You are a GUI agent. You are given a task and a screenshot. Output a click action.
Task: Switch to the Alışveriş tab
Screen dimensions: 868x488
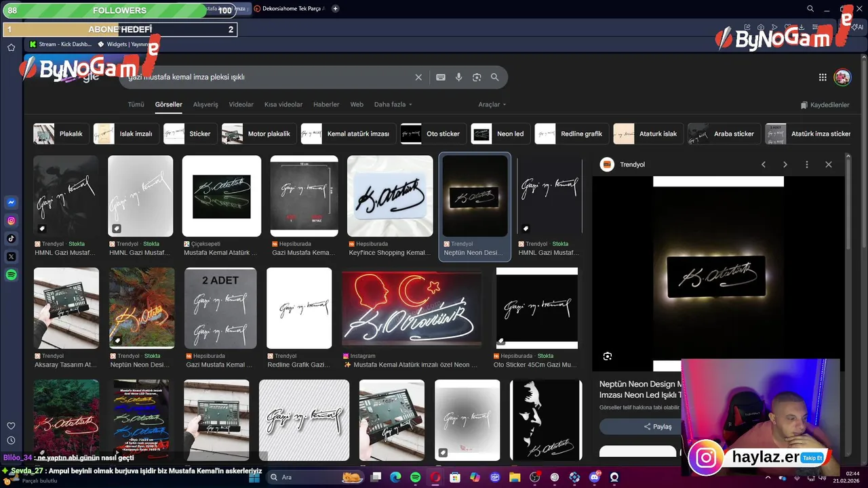pos(205,104)
